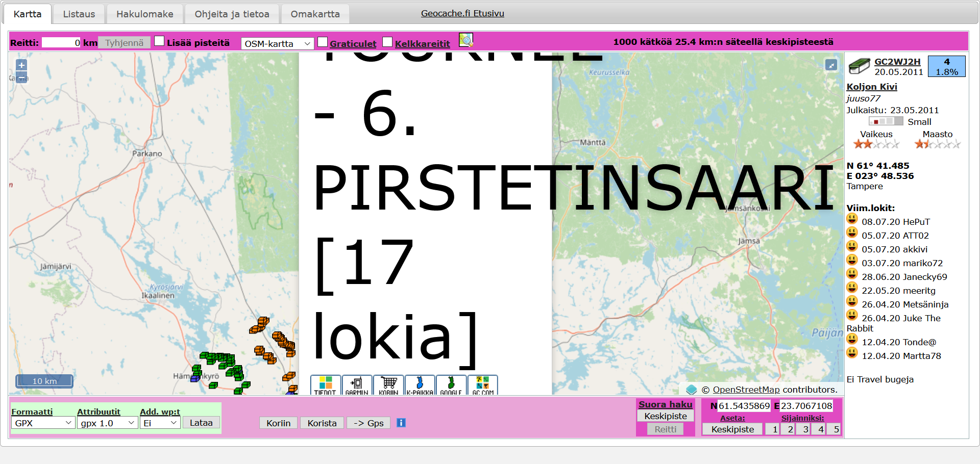
Task: Open cache details via the TIEDOT icon
Action: click(x=325, y=385)
